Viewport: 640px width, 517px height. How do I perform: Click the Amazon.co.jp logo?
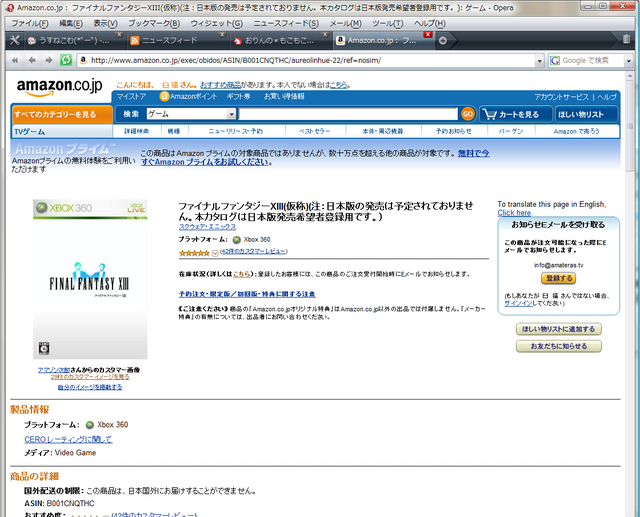point(60,87)
